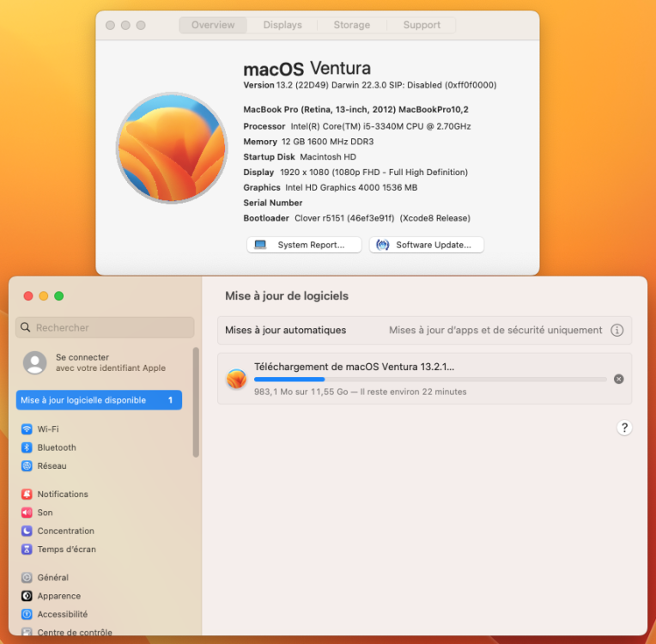The image size is (656, 644).
Task: Click the download progress bar
Action: pos(430,380)
